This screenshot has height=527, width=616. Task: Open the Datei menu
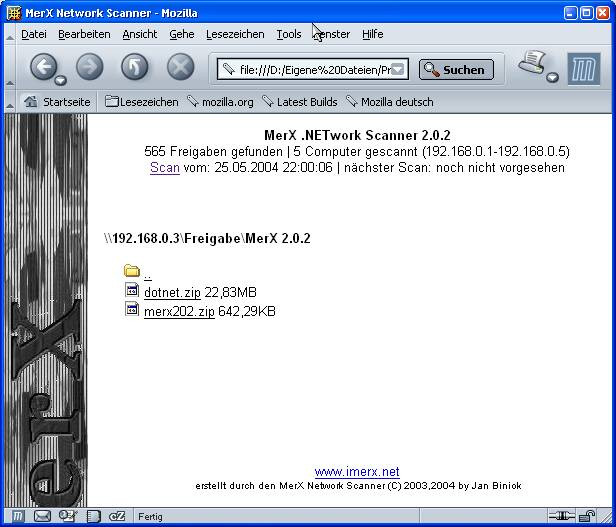pyautogui.click(x=34, y=34)
